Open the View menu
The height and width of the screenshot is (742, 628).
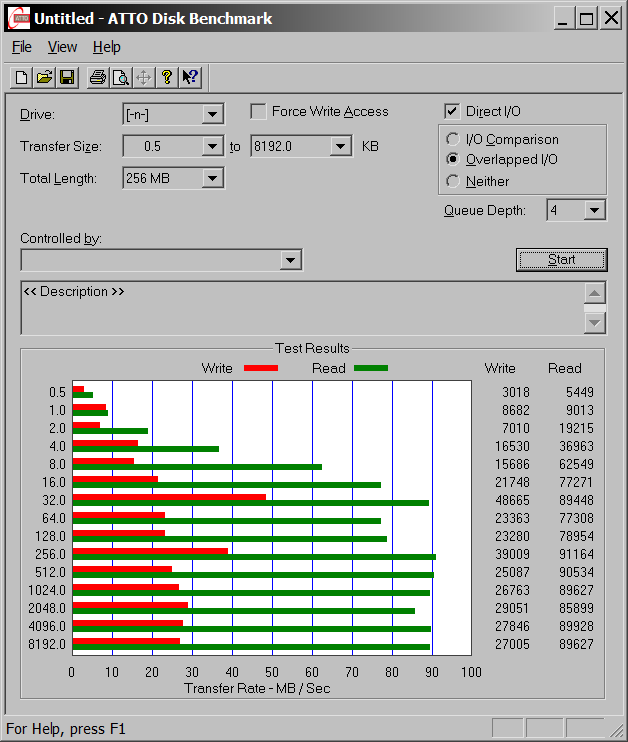(62, 47)
